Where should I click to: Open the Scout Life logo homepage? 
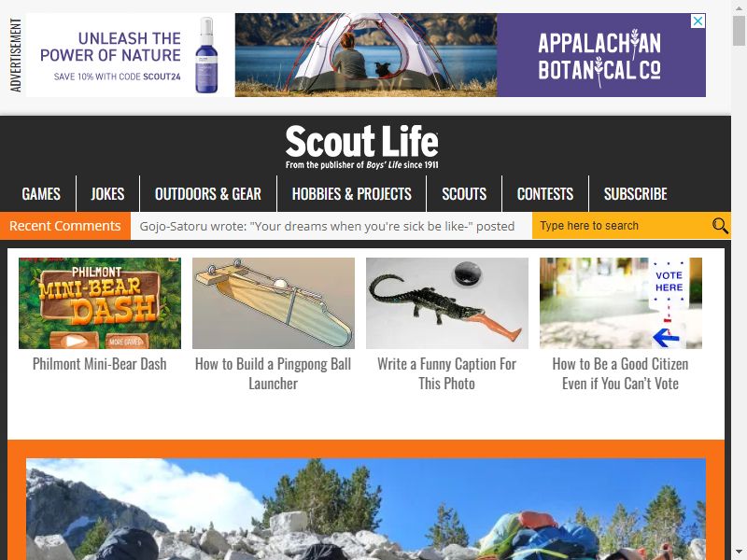tap(362, 147)
